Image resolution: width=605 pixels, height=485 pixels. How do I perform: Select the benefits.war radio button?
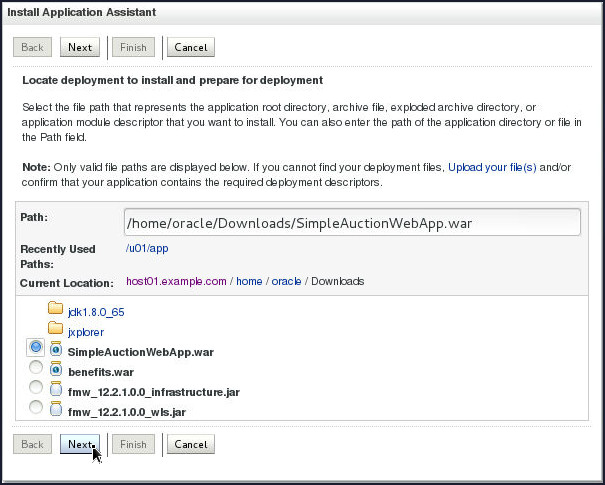click(36, 369)
